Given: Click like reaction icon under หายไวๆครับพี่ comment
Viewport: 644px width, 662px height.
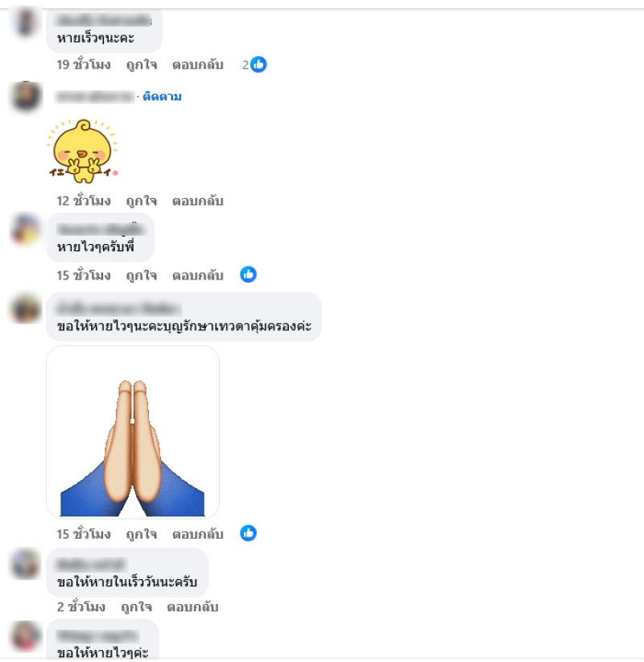Looking at the screenshot, I should (248, 275).
